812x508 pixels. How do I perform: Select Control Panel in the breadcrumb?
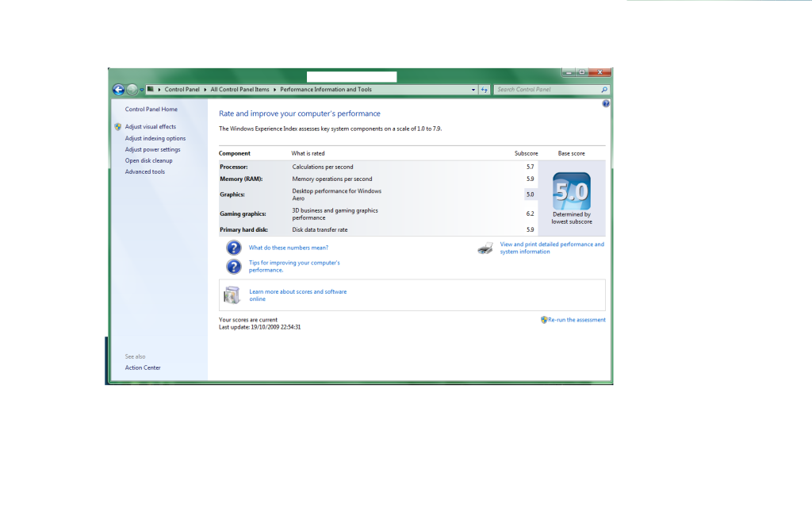pos(182,90)
